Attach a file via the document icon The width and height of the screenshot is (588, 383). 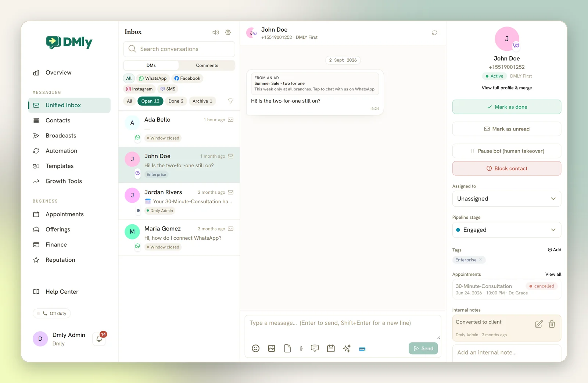pyautogui.click(x=287, y=348)
